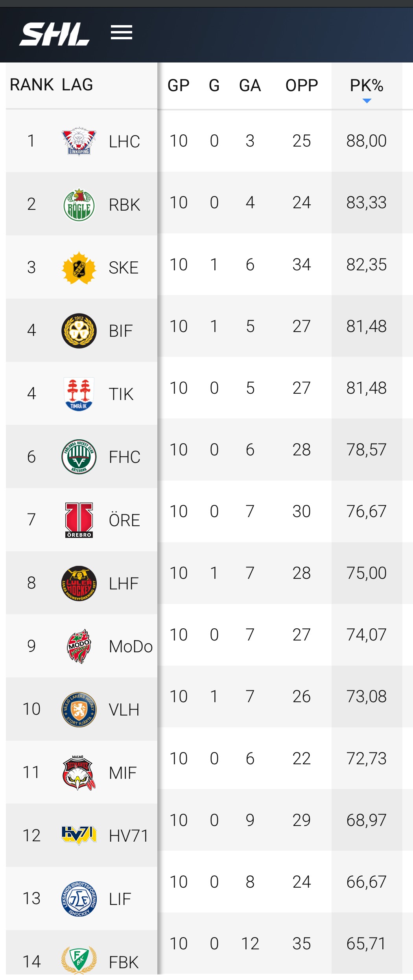Select the LIF team name
413x980 pixels.
[120, 899]
